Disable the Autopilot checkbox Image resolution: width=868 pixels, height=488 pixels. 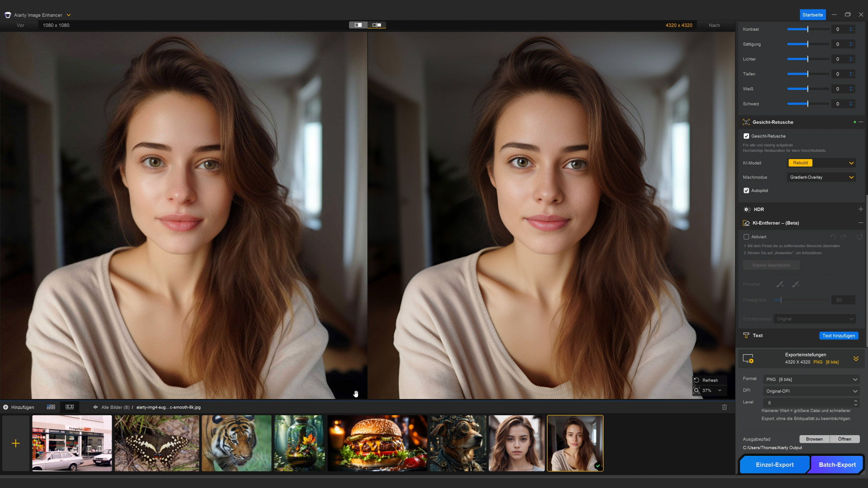pos(746,191)
